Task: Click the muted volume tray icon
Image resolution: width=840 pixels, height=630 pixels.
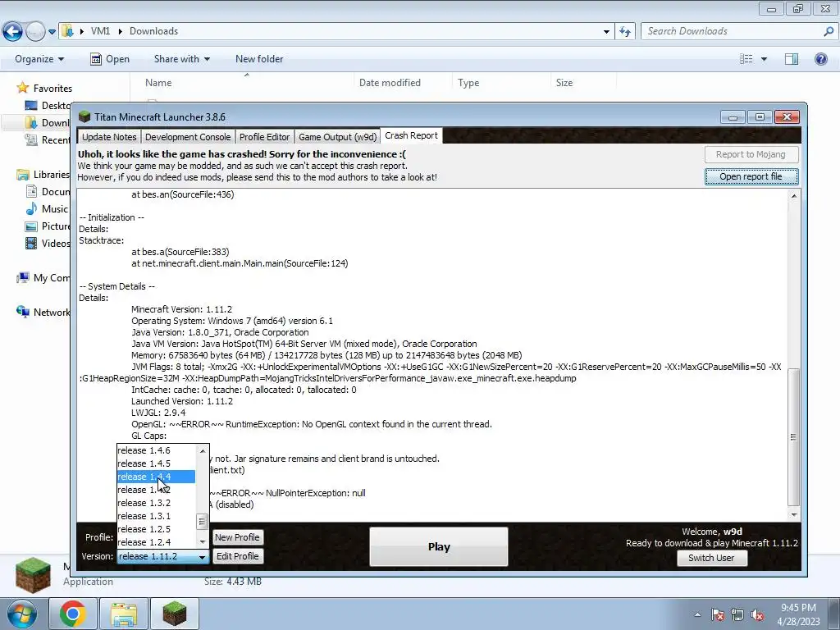Action: click(x=757, y=614)
